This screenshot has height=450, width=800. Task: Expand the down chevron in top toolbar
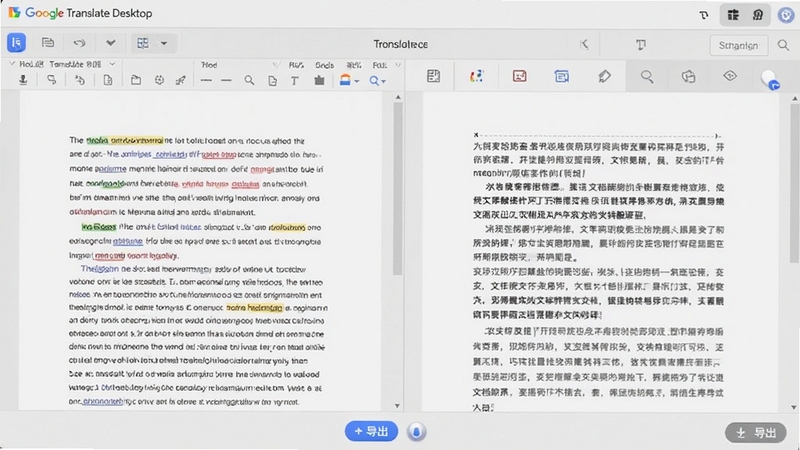pos(110,43)
